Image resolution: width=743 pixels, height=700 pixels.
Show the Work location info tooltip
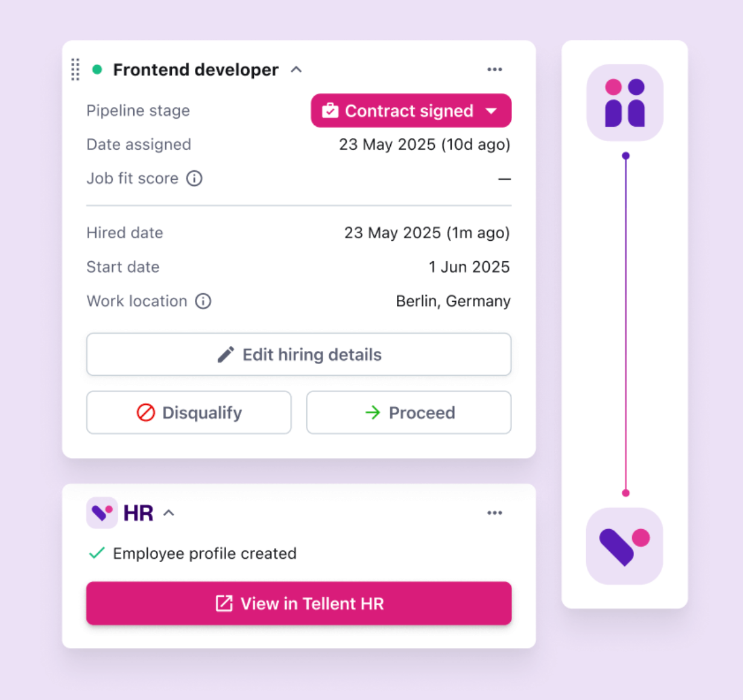pyautogui.click(x=203, y=301)
